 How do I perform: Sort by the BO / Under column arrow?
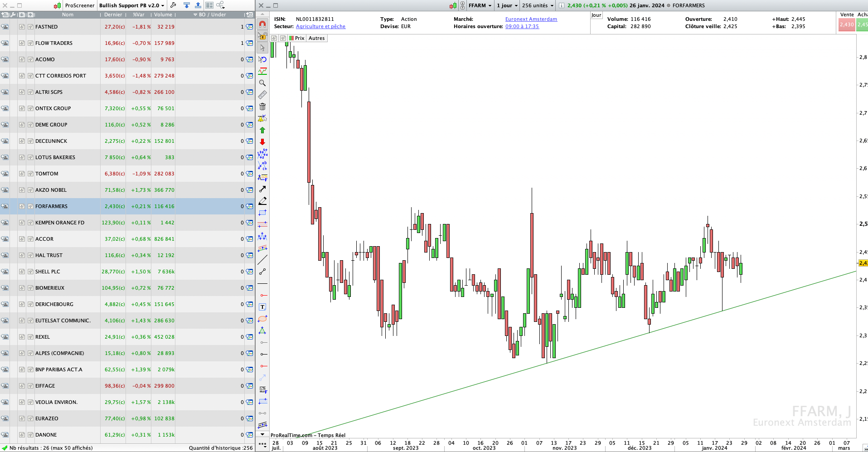tap(195, 15)
